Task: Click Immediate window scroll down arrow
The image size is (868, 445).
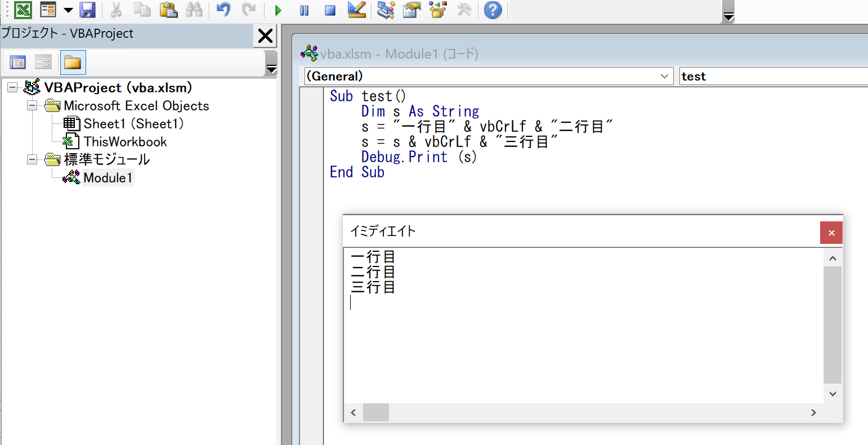Action: [x=833, y=394]
